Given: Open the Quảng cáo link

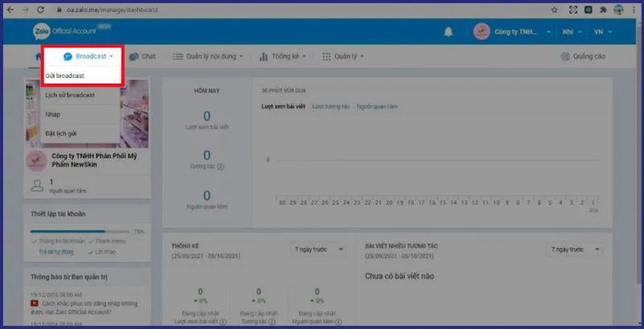Looking at the screenshot, I should click(x=583, y=56).
